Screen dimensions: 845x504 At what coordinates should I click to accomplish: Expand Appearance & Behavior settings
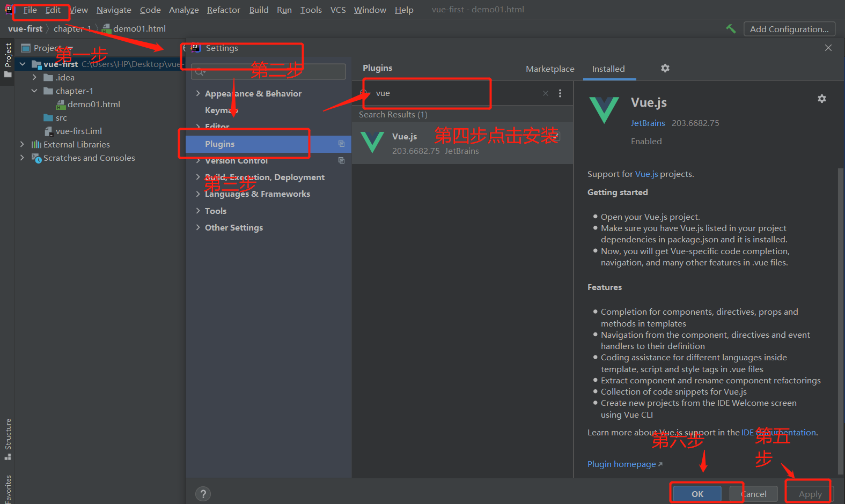(198, 94)
